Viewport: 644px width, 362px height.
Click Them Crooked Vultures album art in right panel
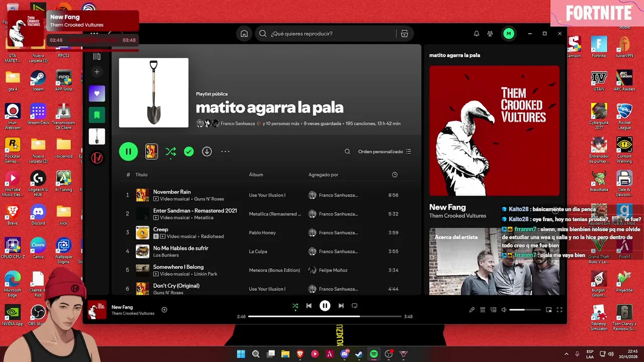point(494,131)
